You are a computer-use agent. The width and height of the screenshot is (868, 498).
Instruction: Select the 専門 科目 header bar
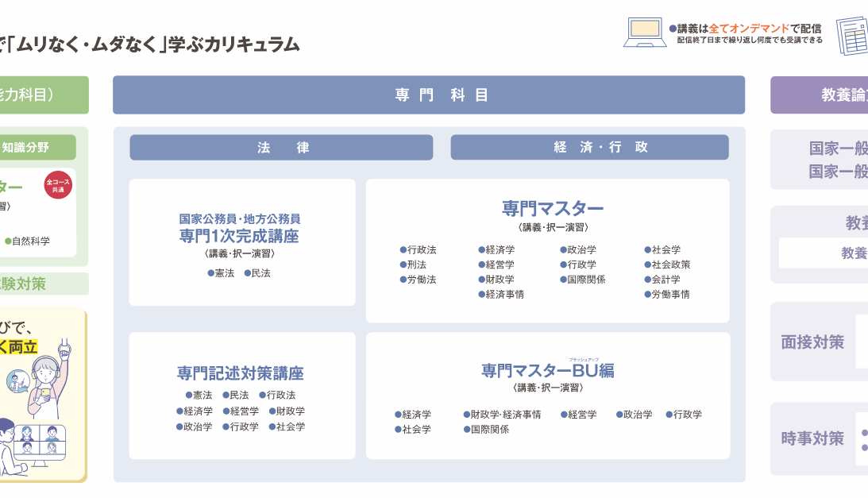[x=429, y=95]
